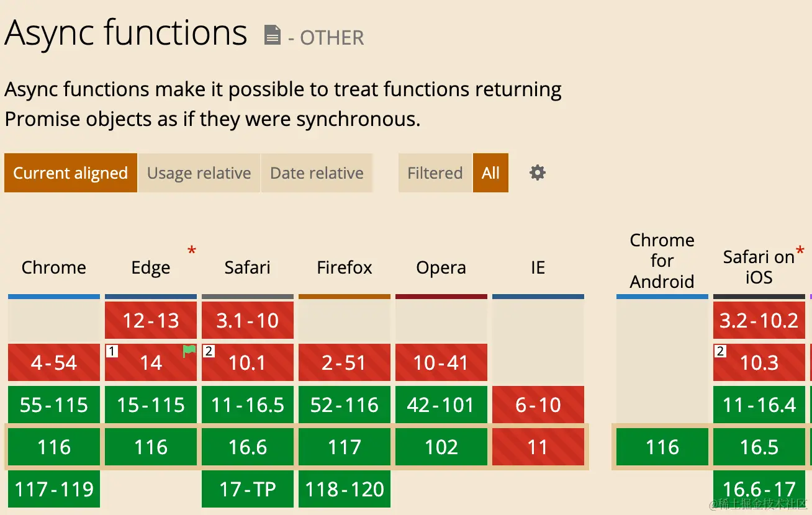This screenshot has width=812, height=515.
Task: Click the Safari 17-TP cell
Action: point(248,489)
